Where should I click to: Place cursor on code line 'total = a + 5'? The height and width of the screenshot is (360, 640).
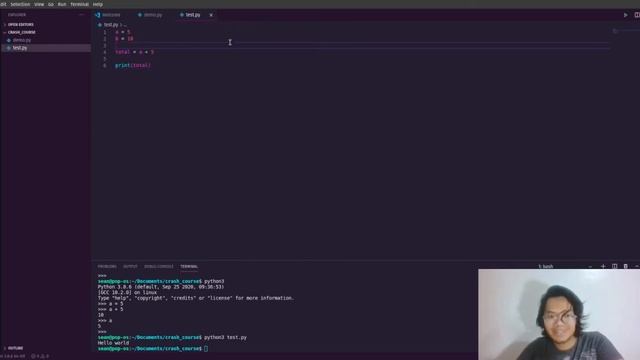click(135, 52)
